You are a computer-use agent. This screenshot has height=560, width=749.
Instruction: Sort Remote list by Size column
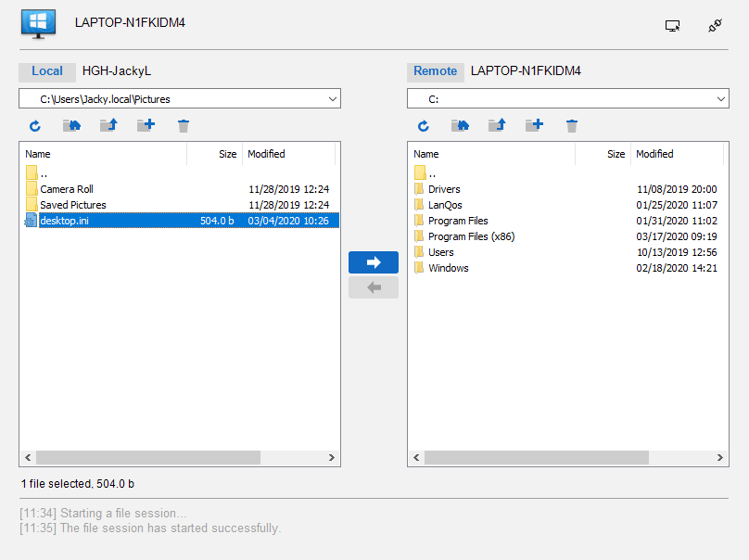tap(603, 154)
